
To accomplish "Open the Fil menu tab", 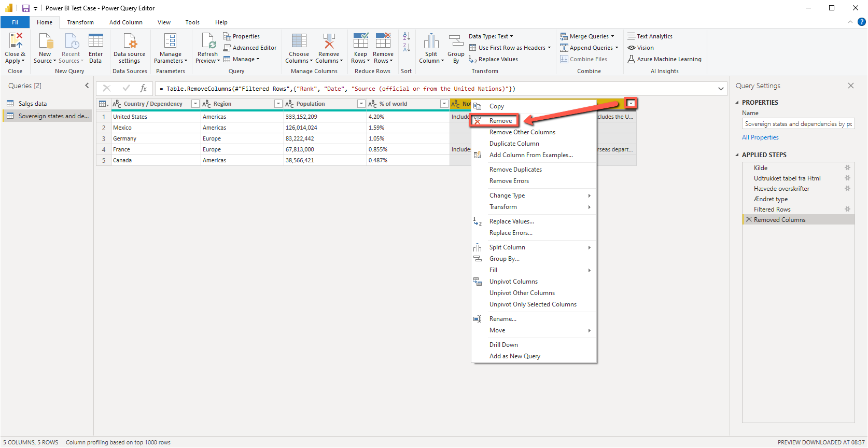I will pyautogui.click(x=15, y=22).
